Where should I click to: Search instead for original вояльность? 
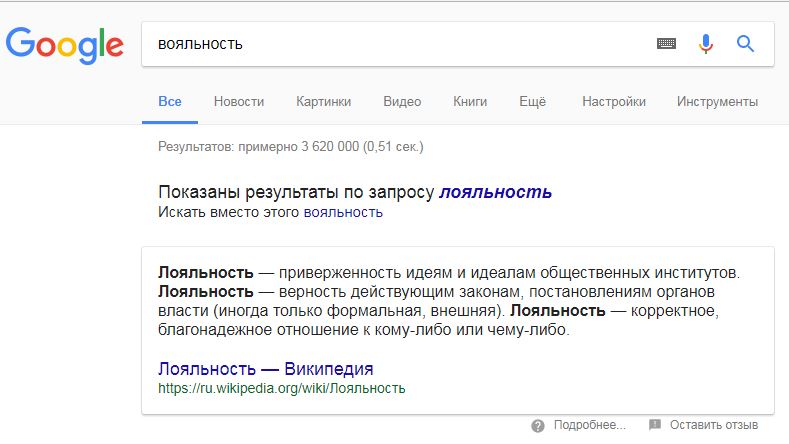point(343,212)
